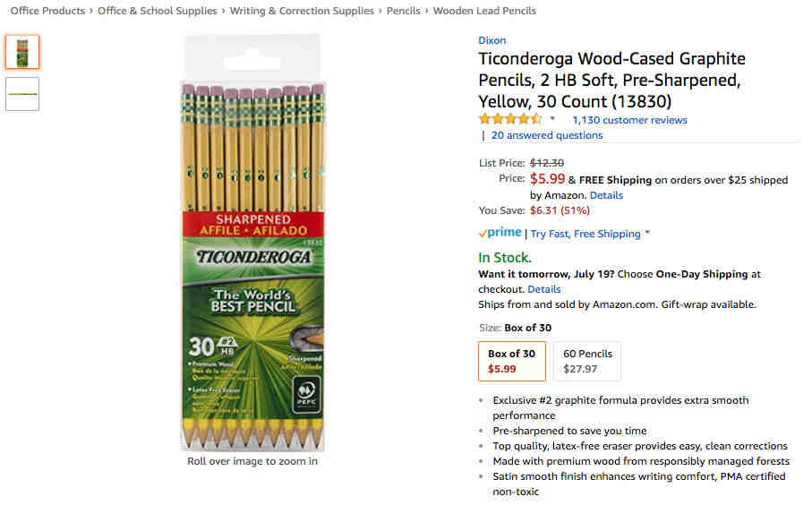
Task: Open 1,130 customer reviews
Action: click(629, 120)
